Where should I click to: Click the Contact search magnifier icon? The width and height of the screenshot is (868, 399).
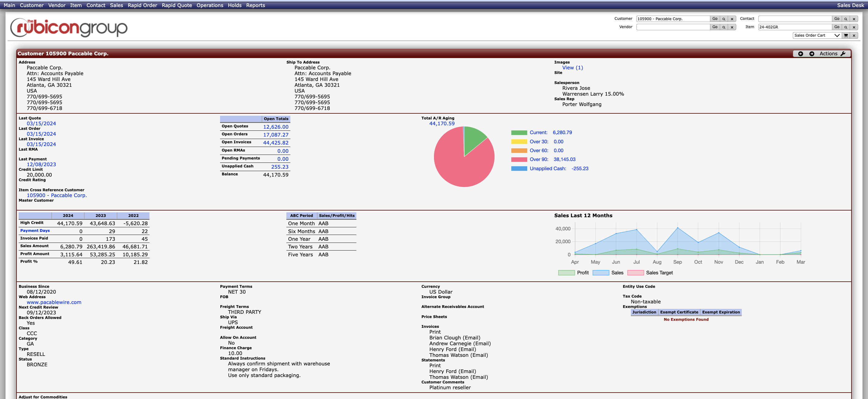846,19
